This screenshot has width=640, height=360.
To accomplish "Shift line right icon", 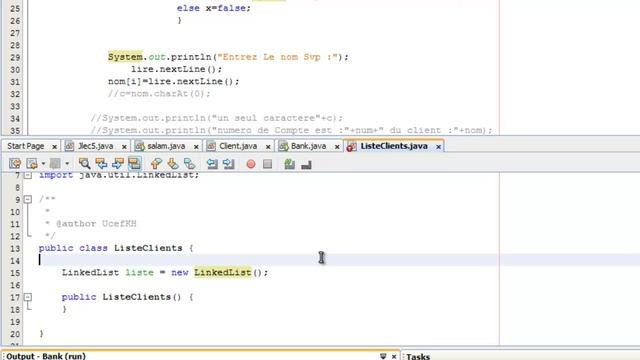I will pyautogui.click(x=229, y=164).
